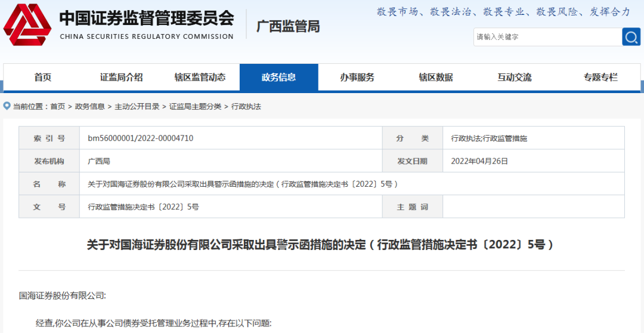Click CHINA SECURITIES REGULATORY COMMISSION English subtitle
The width and height of the screenshot is (644, 333).
click(147, 36)
